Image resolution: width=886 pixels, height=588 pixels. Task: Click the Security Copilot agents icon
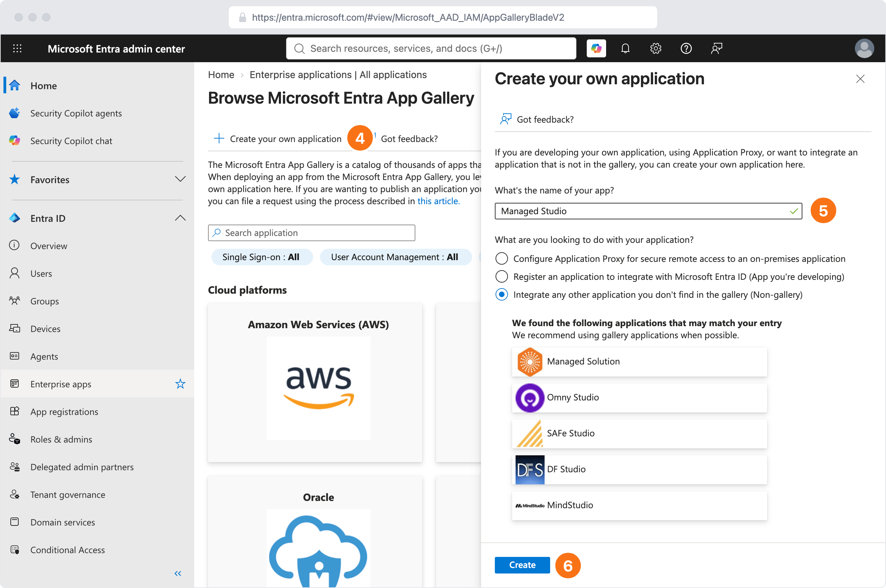(x=15, y=113)
